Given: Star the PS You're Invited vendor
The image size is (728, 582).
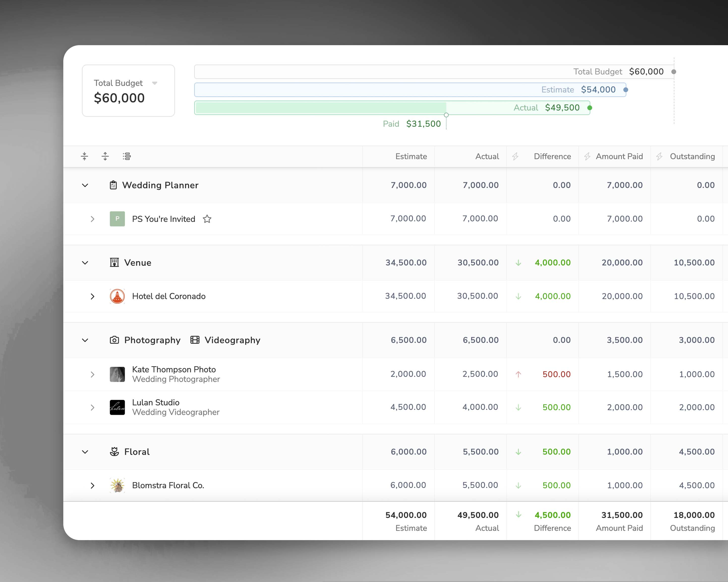Looking at the screenshot, I should [x=207, y=219].
